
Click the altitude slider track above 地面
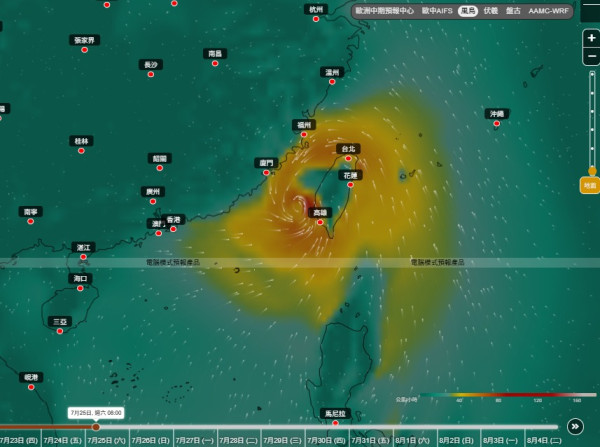pos(592,119)
